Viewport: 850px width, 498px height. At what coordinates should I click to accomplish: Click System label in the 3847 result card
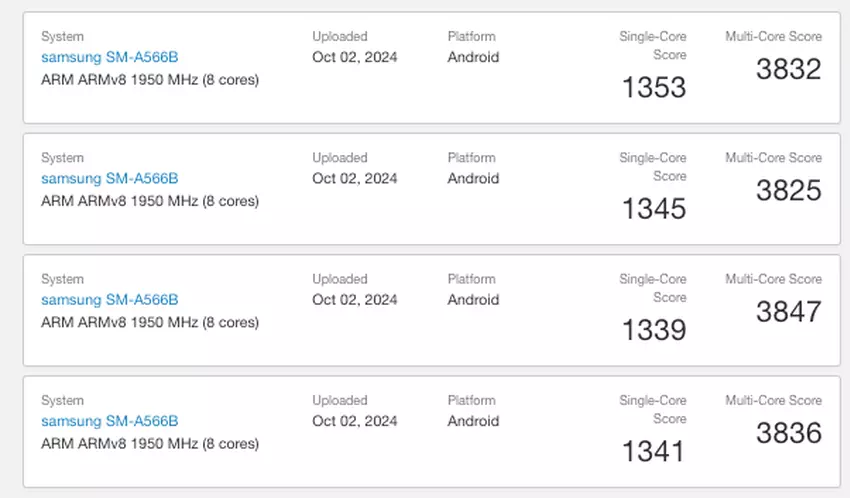coord(62,279)
